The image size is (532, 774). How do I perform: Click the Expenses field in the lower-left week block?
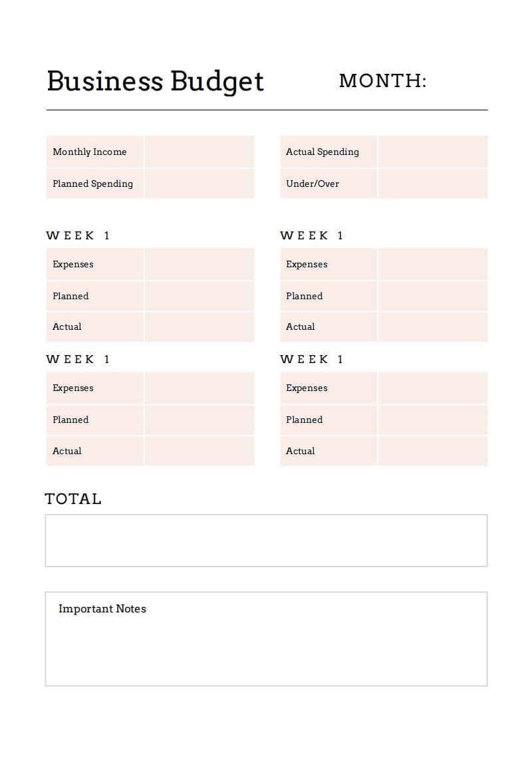(199, 388)
